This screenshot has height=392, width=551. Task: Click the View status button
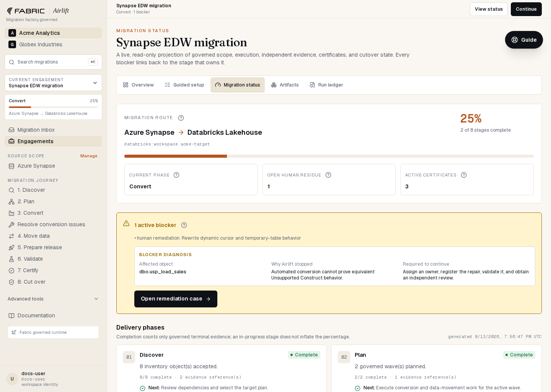[489, 9]
